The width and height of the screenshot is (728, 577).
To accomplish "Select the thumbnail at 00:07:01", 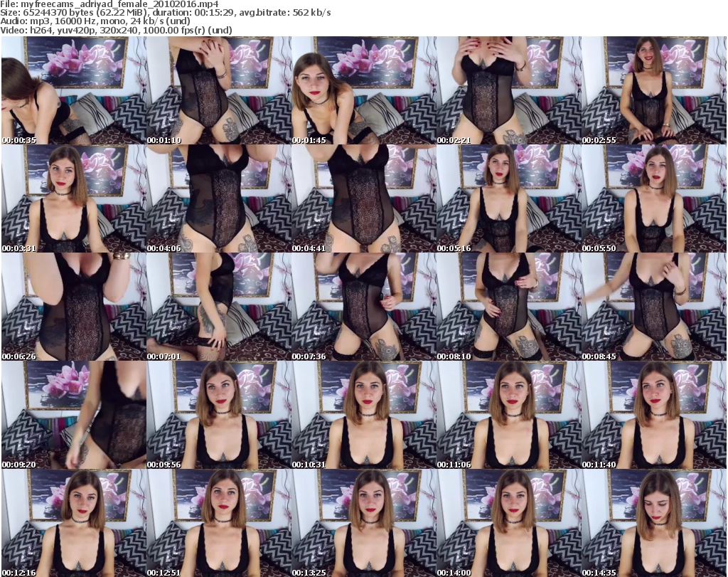I will [x=219, y=307].
